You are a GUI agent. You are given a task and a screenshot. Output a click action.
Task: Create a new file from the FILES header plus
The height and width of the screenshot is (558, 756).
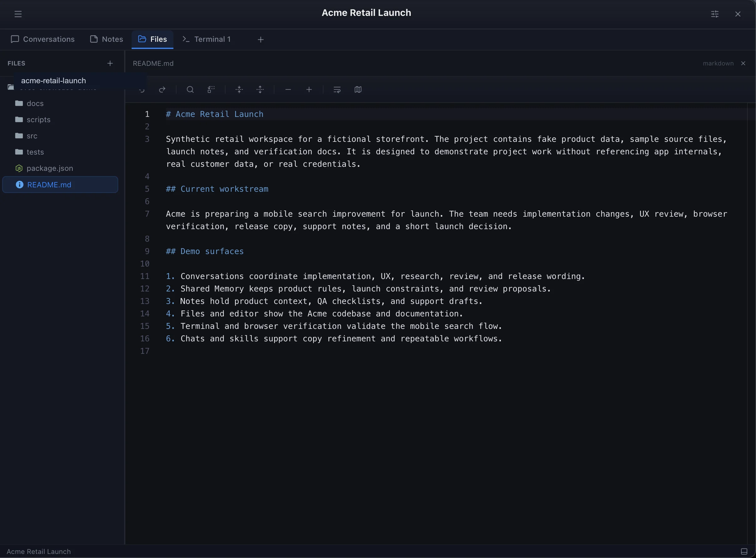pos(110,63)
